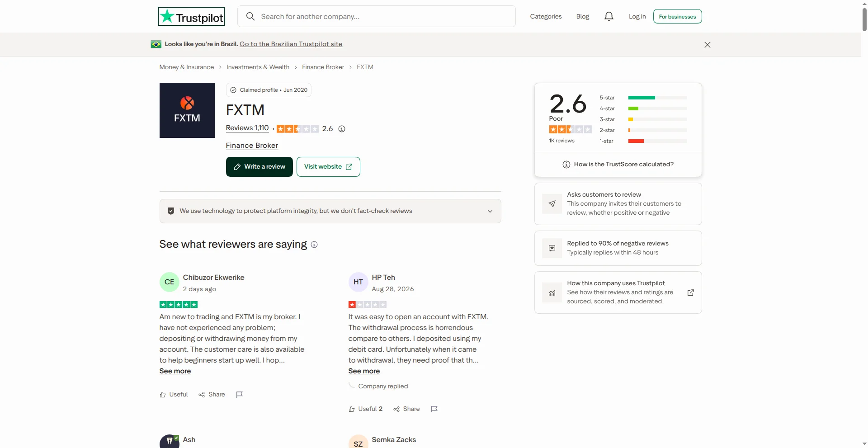Click the search magnifier icon

(250, 16)
